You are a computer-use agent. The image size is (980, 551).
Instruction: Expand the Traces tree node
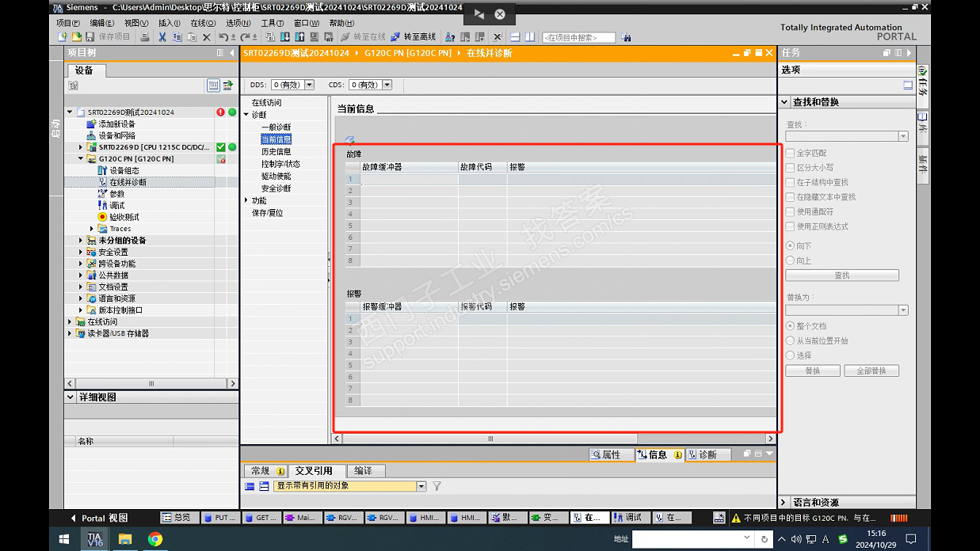92,229
